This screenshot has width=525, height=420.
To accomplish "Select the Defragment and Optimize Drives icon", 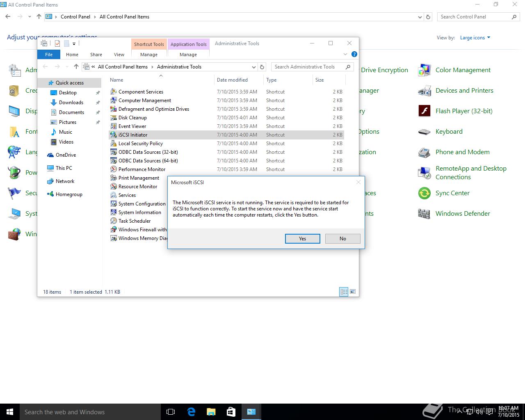I will pos(114,109).
